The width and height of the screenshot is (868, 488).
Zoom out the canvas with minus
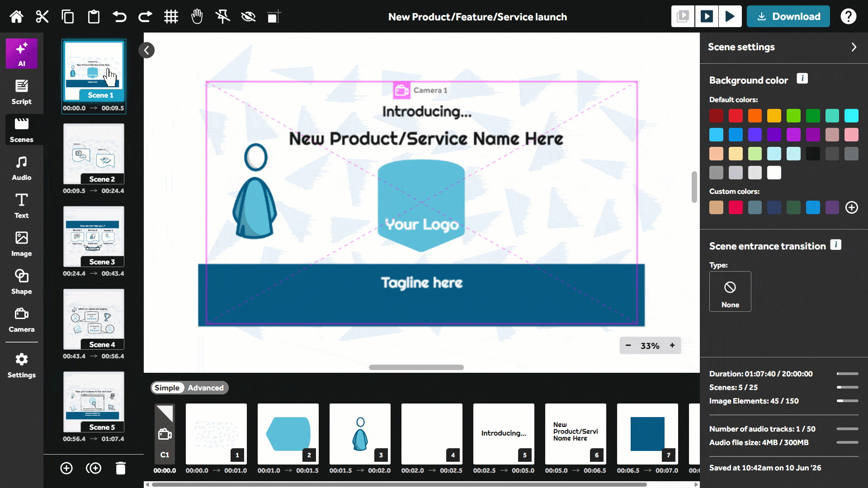pyautogui.click(x=628, y=345)
